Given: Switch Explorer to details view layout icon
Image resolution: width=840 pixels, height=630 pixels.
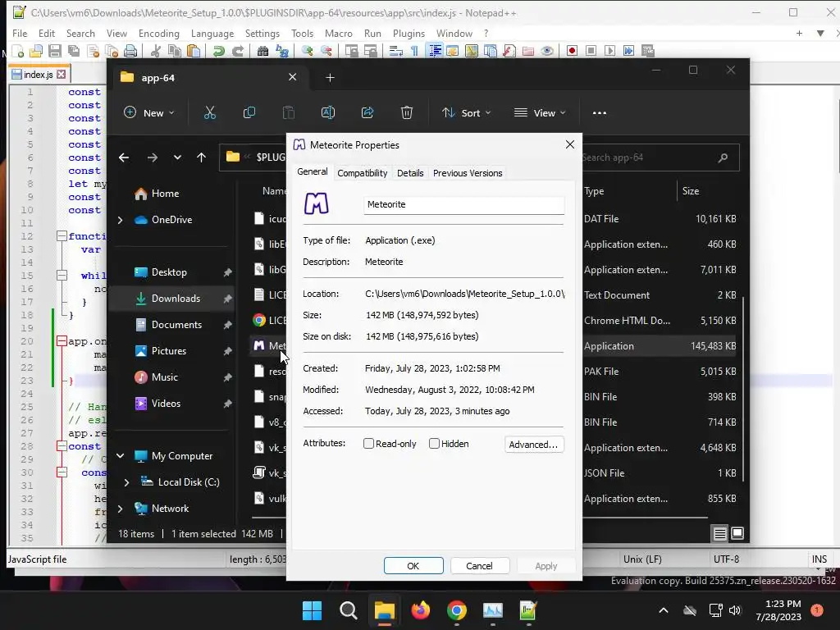Looking at the screenshot, I should click(719, 533).
